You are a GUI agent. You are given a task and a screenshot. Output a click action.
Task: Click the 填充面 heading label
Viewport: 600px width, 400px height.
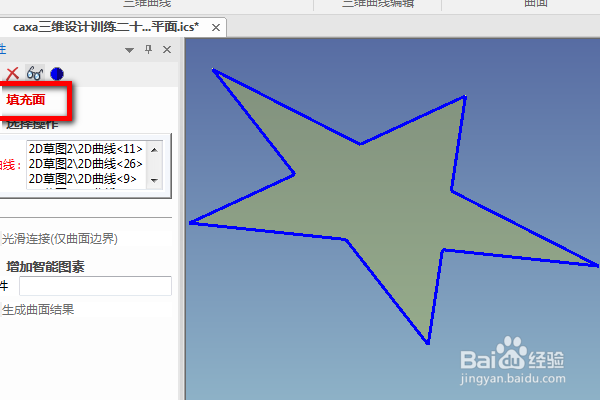[26, 100]
